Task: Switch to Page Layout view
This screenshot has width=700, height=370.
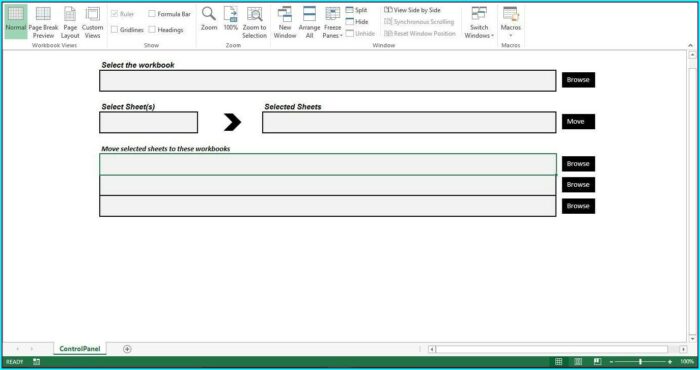Action: pyautogui.click(x=70, y=22)
